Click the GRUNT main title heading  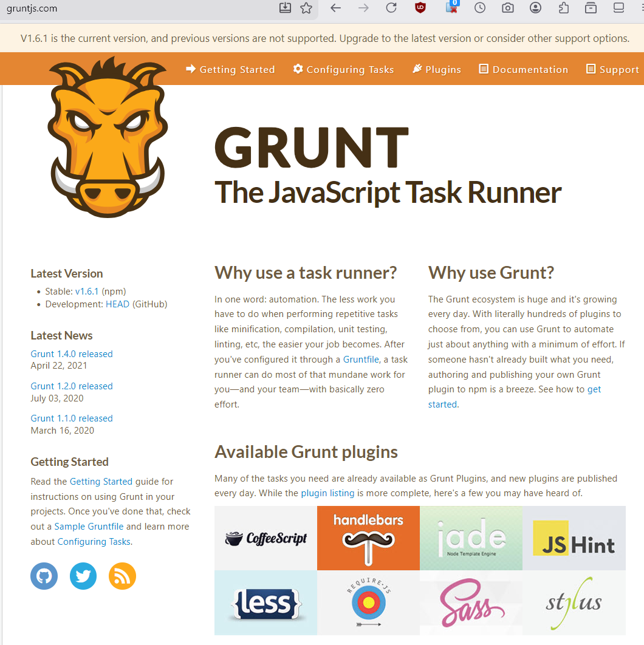(x=312, y=148)
